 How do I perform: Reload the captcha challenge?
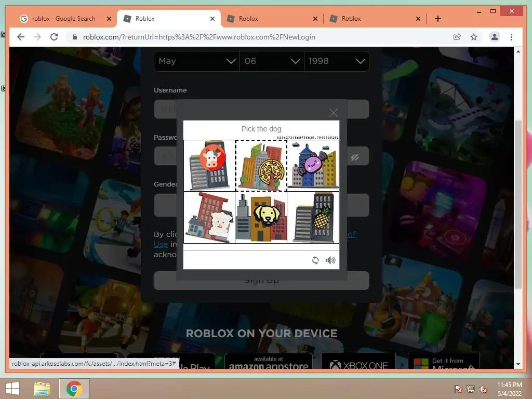click(315, 260)
